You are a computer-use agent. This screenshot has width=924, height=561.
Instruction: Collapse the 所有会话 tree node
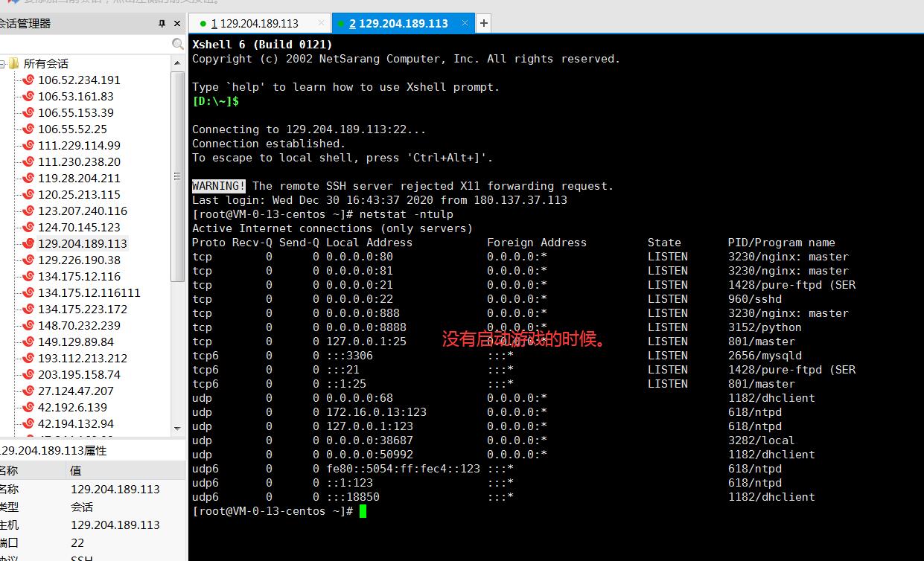click(x=3, y=63)
